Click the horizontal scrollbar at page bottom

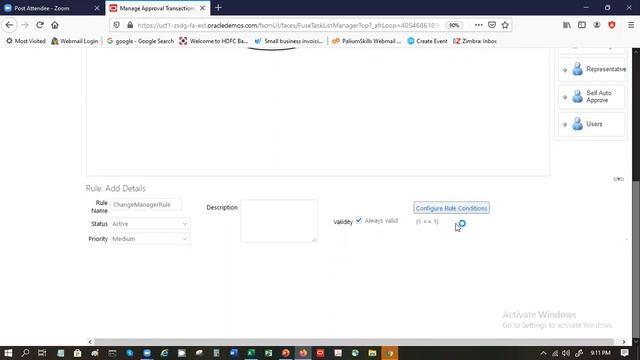tap(353, 342)
